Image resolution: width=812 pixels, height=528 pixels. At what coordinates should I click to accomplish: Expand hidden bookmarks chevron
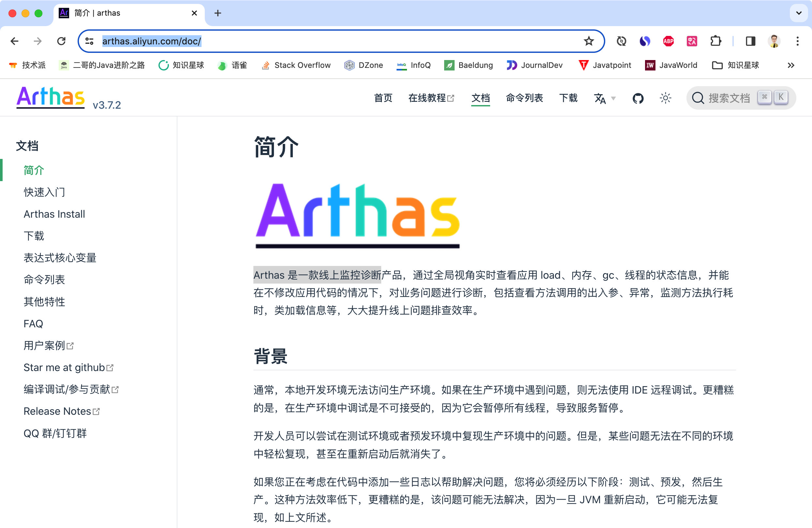click(x=791, y=65)
